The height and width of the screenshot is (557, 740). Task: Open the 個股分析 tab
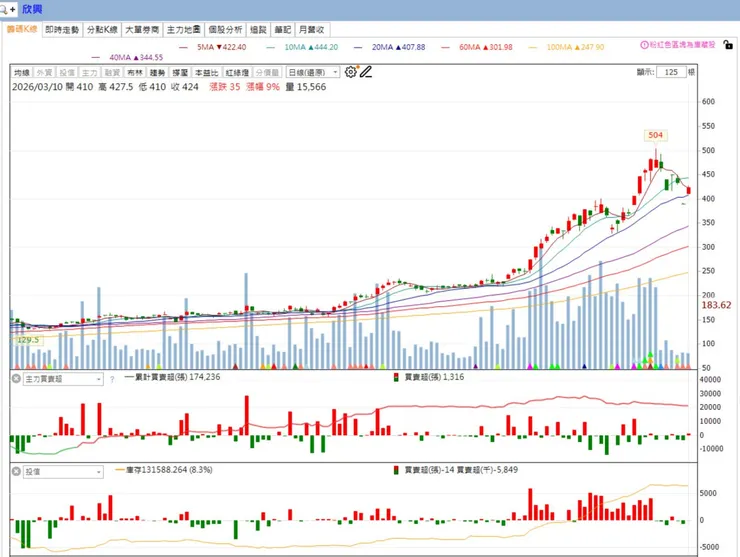click(x=225, y=30)
